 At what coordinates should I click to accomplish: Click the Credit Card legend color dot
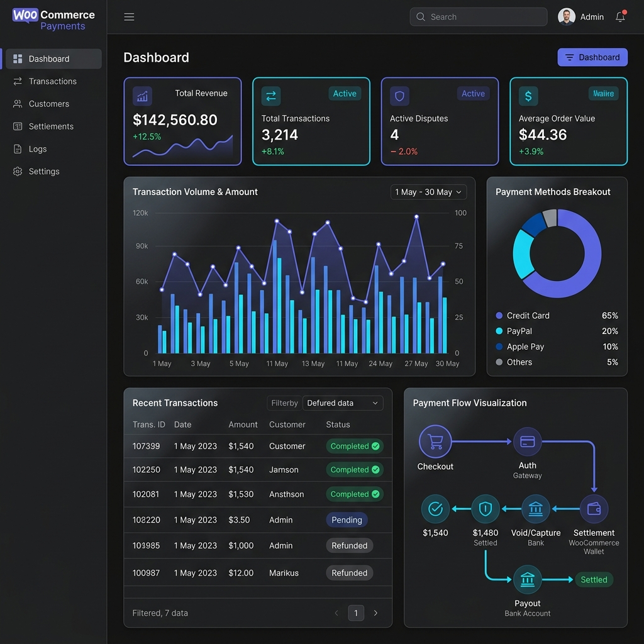point(499,316)
